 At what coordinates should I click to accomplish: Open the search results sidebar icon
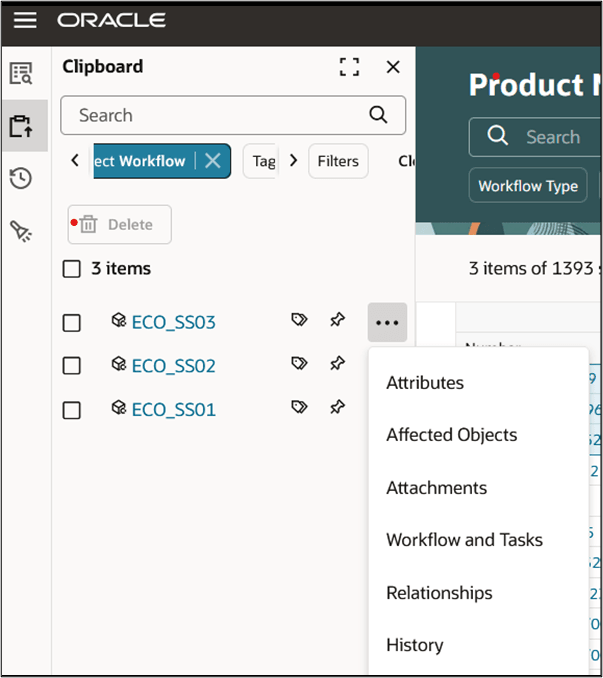(x=21, y=74)
